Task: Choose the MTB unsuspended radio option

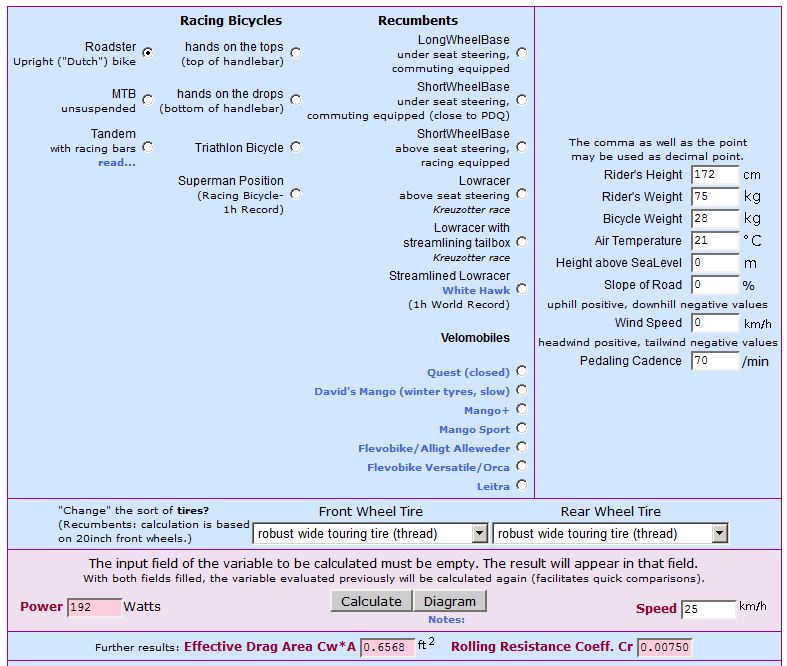Action: [148, 100]
